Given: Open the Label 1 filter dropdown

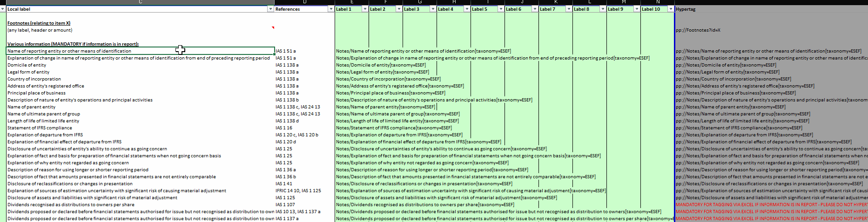Looking at the screenshot, I should [365, 9].
